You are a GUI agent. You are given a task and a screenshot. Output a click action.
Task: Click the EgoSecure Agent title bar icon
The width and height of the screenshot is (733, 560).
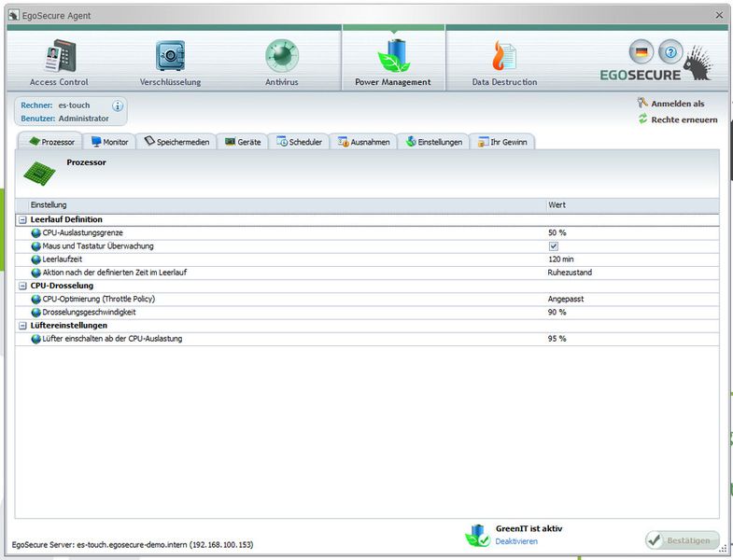[14, 16]
